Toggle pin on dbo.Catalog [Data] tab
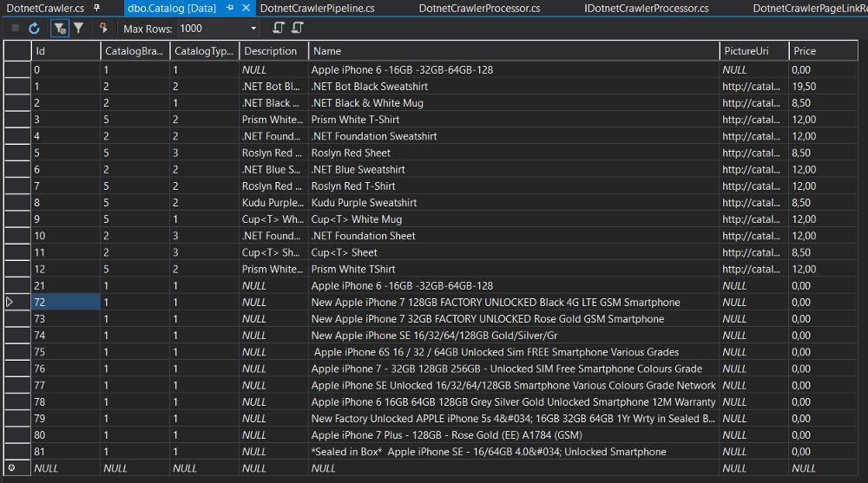 click(x=230, y=9)
